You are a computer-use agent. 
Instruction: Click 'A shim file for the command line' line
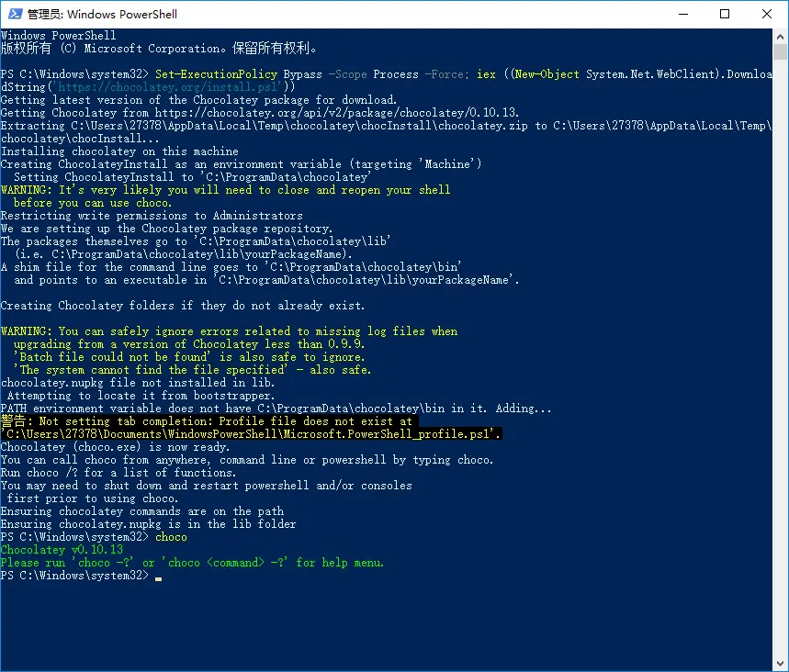(231, 267)
